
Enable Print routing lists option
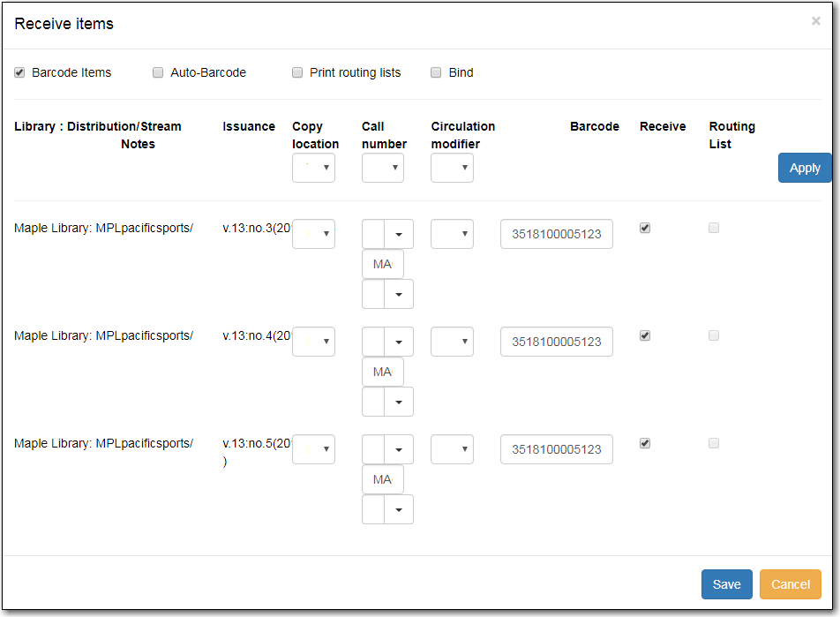[297, 72]
